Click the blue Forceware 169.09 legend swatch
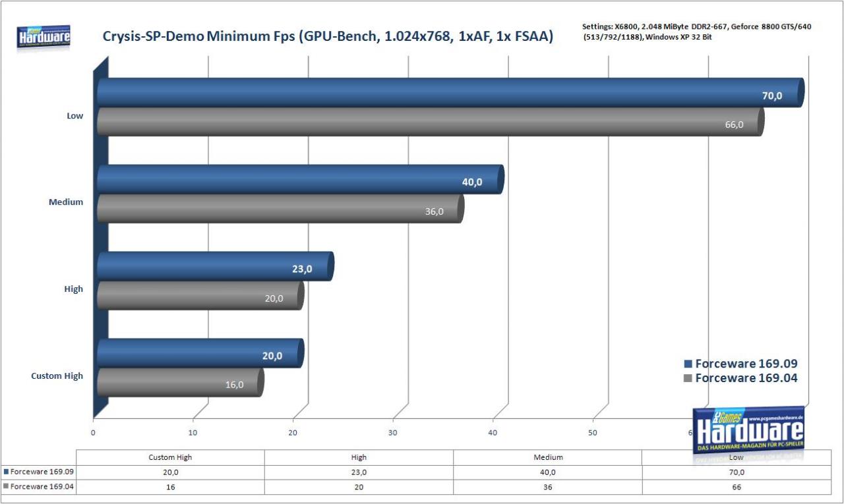844x504 pixels. (688, 364)
